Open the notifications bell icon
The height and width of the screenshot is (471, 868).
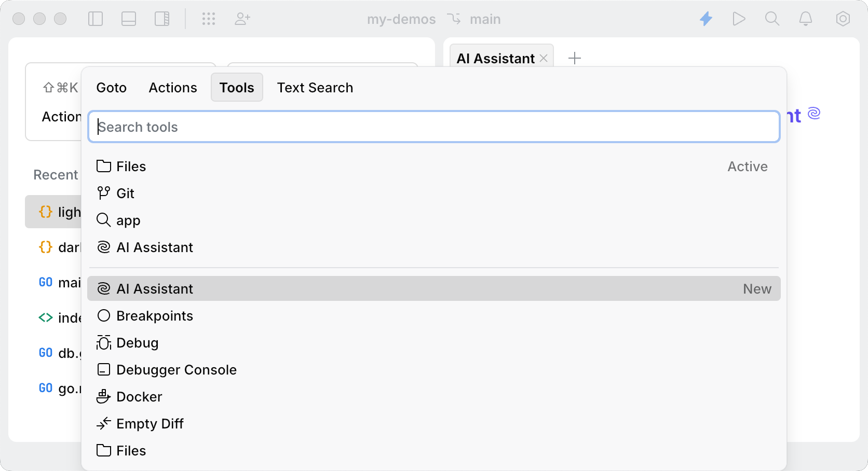(805, 19)
